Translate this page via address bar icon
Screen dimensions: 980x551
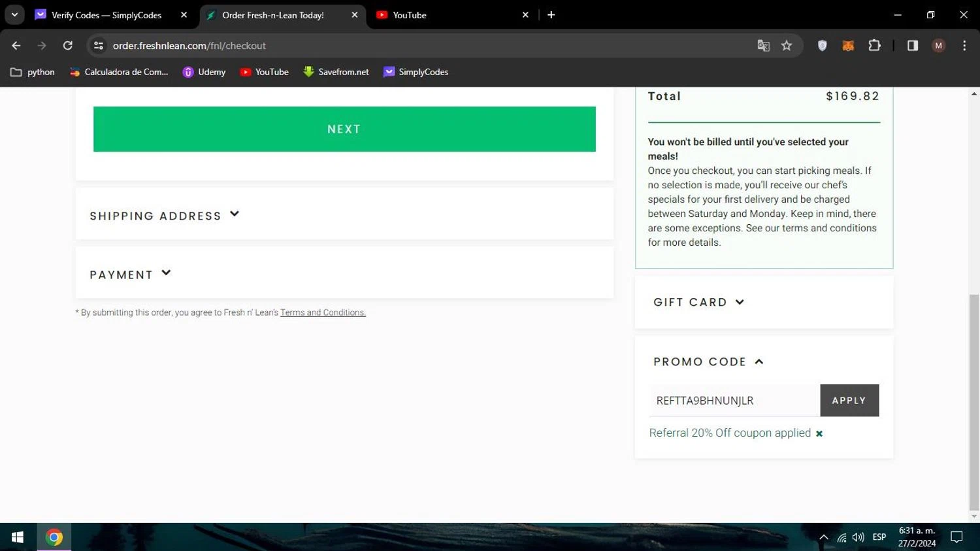(x=763, y=46)
